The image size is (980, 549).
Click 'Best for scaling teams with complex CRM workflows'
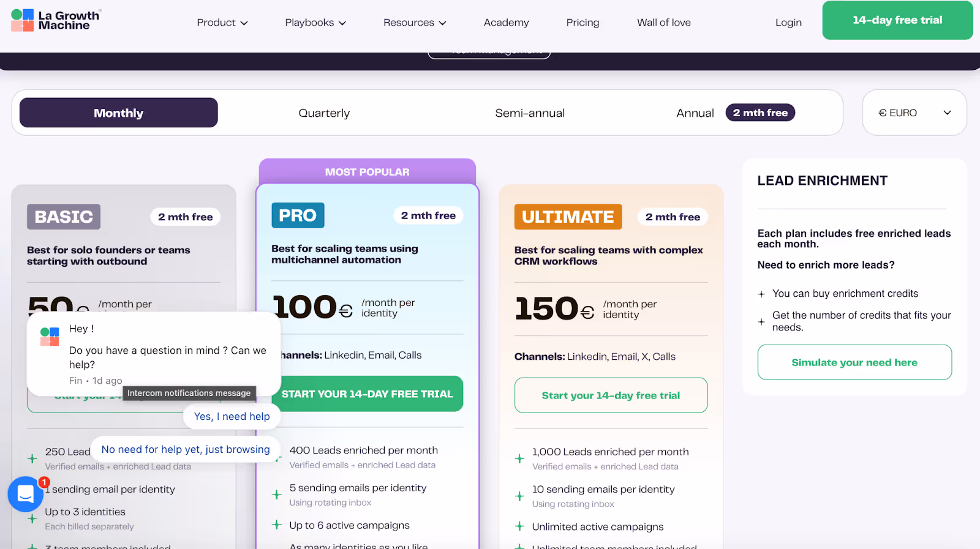pyautogui.click(x=609, y=256)
